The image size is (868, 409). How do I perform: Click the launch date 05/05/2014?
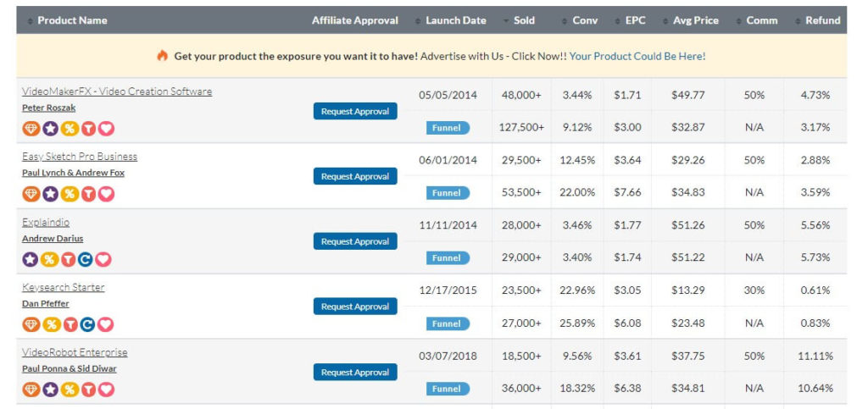click(448, 95)
